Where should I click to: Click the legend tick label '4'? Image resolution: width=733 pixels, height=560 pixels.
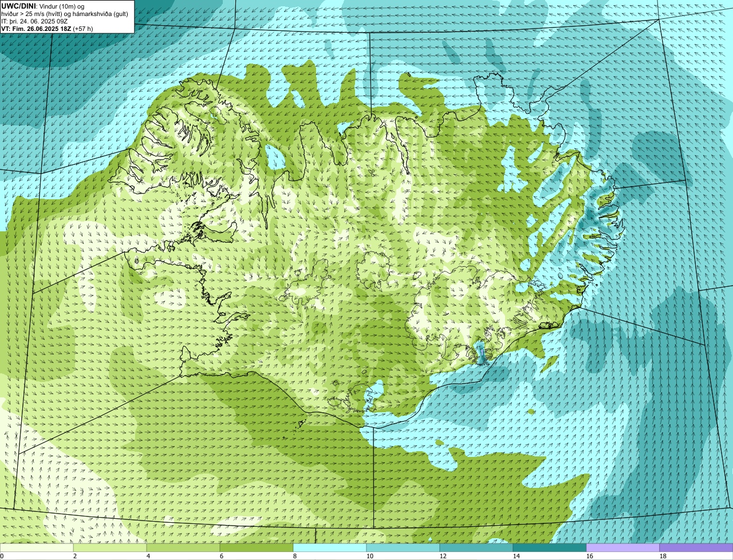(148, 556)
